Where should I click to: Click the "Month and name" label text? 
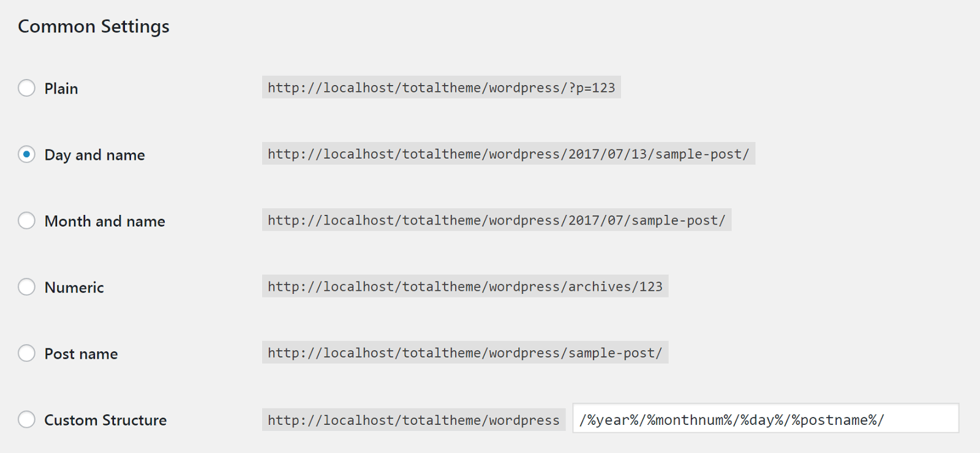point(105,221)
